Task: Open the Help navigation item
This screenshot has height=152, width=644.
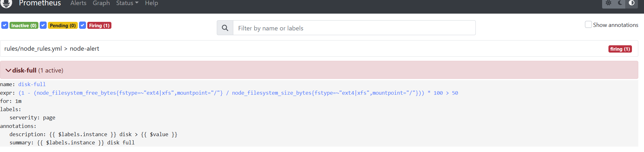Action: point(151,3)
